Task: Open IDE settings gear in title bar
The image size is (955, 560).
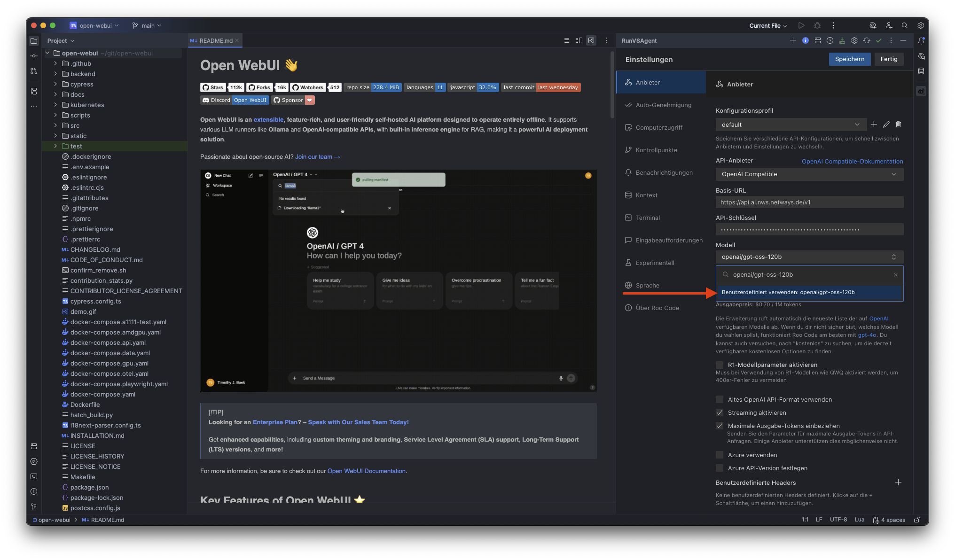Action: pyautogui.click(x=920, y=25)
